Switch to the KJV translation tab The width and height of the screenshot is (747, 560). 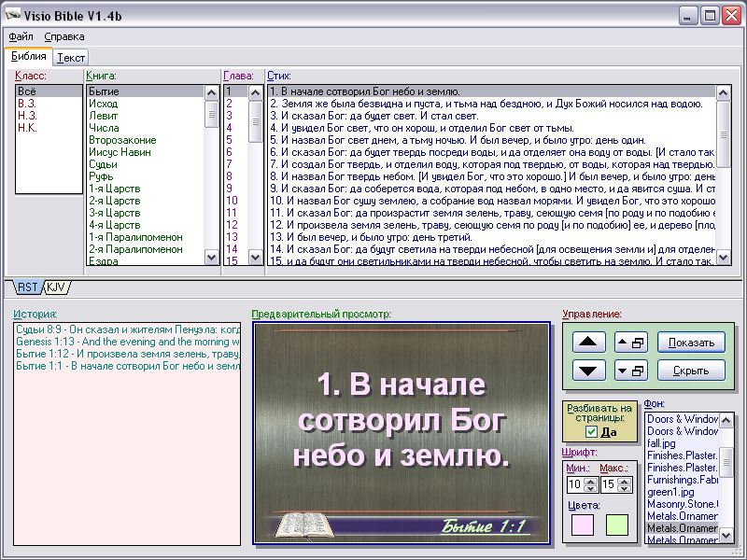coord(56,287)
